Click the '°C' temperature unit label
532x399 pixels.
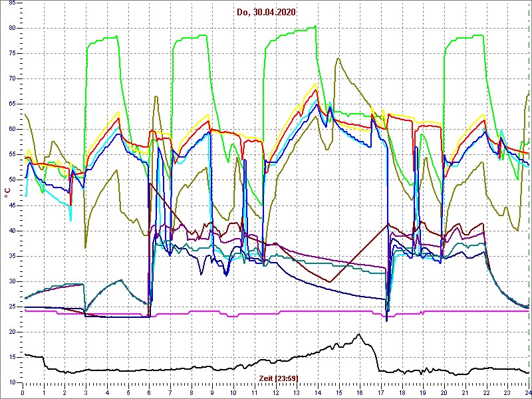(7, 193)
